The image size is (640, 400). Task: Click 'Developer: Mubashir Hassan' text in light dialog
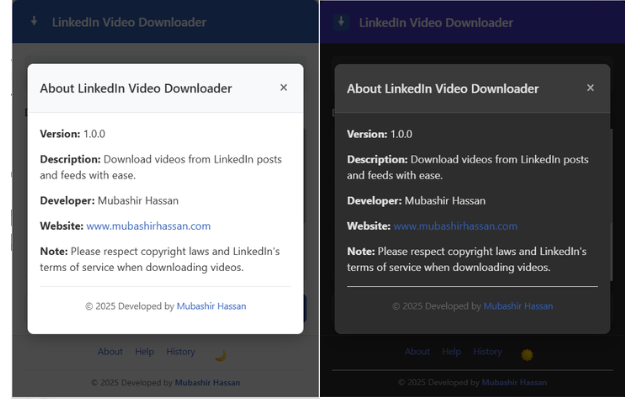tap(109, 200)
